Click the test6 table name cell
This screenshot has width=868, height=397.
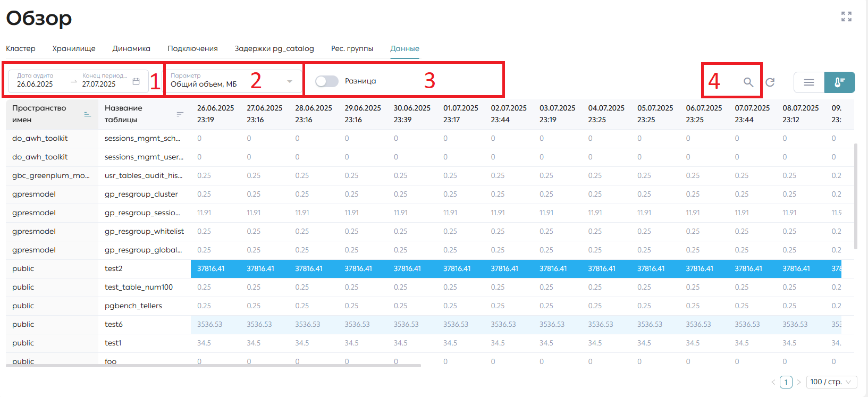pos(144,324)
